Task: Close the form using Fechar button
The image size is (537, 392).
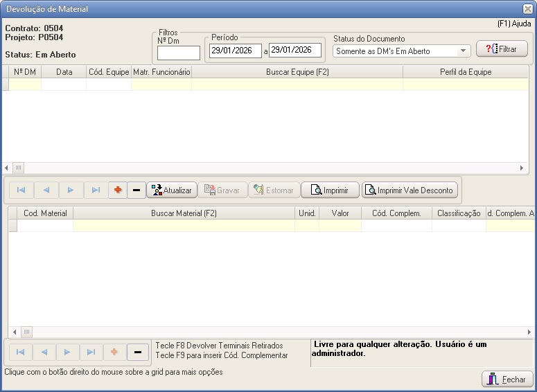Action: (507, 380)
